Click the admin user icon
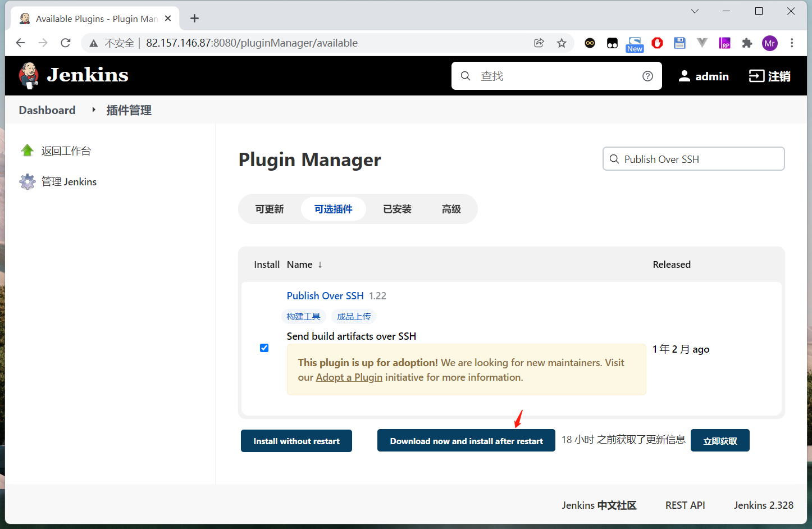Screen dimensions: 812x529 tap(684, 76)
